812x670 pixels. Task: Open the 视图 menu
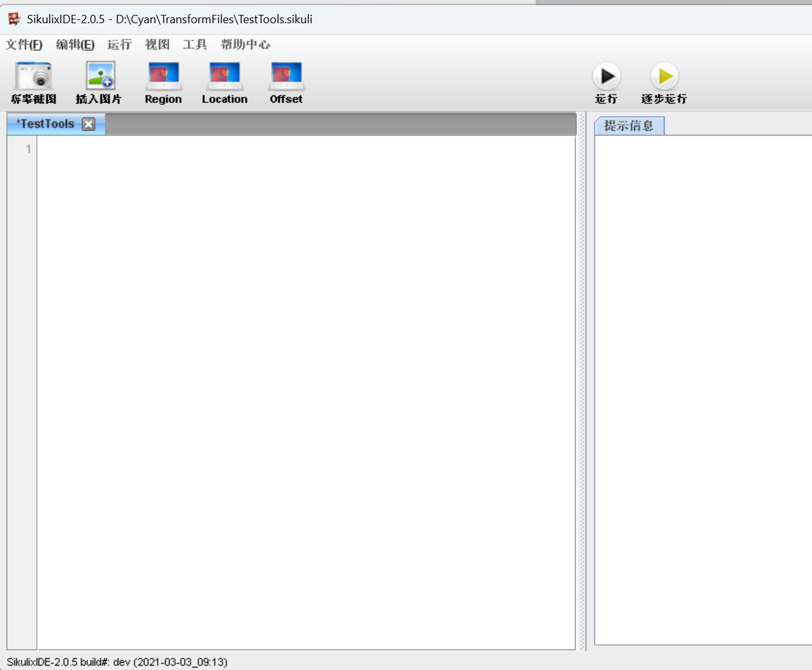pyautogui.click(x=157, y=45)
